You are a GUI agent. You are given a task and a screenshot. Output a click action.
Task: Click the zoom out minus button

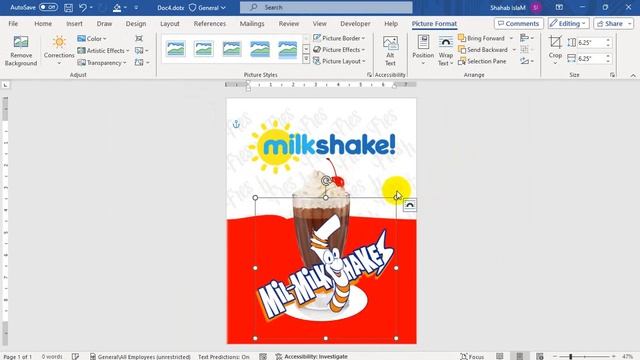pos(555,356)
